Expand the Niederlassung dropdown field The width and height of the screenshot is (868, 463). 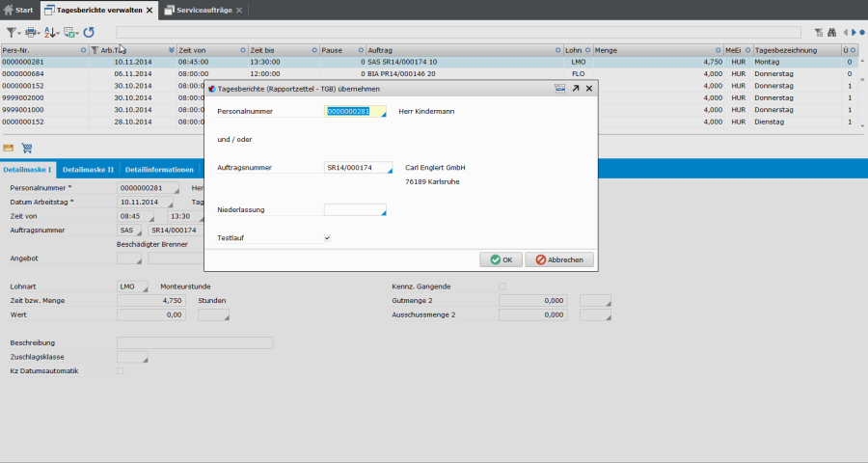355,209
